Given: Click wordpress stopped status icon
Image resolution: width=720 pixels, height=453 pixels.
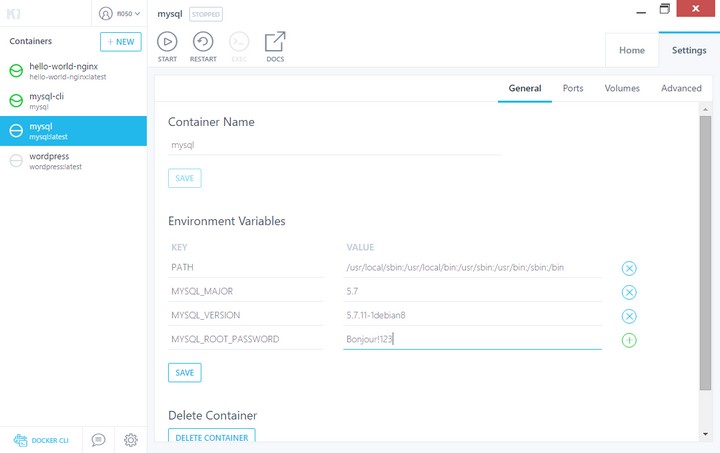Looking at the screenshot, I should coord(16,161).
